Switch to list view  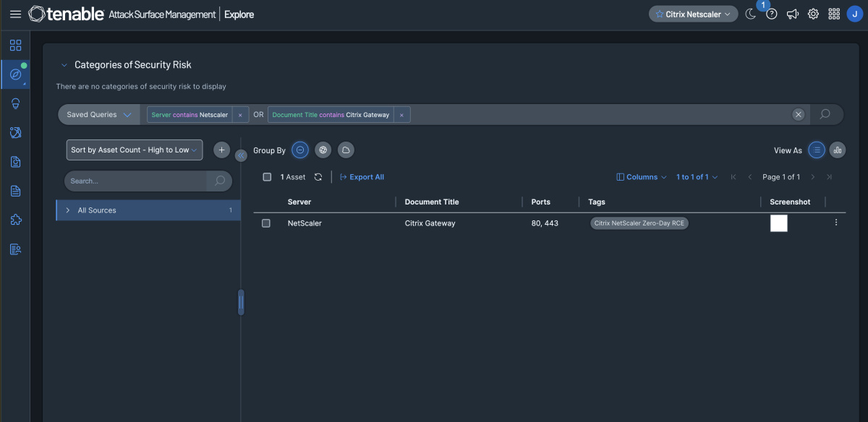coord(816,150)
